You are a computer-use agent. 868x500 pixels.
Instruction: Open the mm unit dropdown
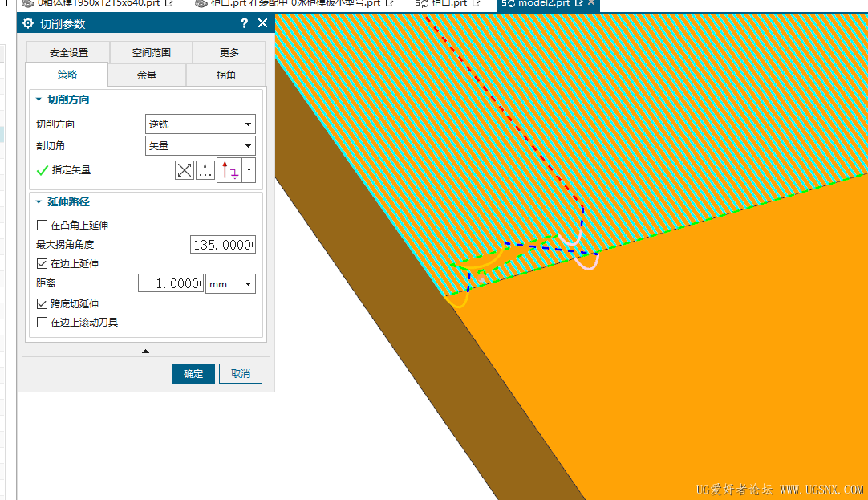(230, 283)
